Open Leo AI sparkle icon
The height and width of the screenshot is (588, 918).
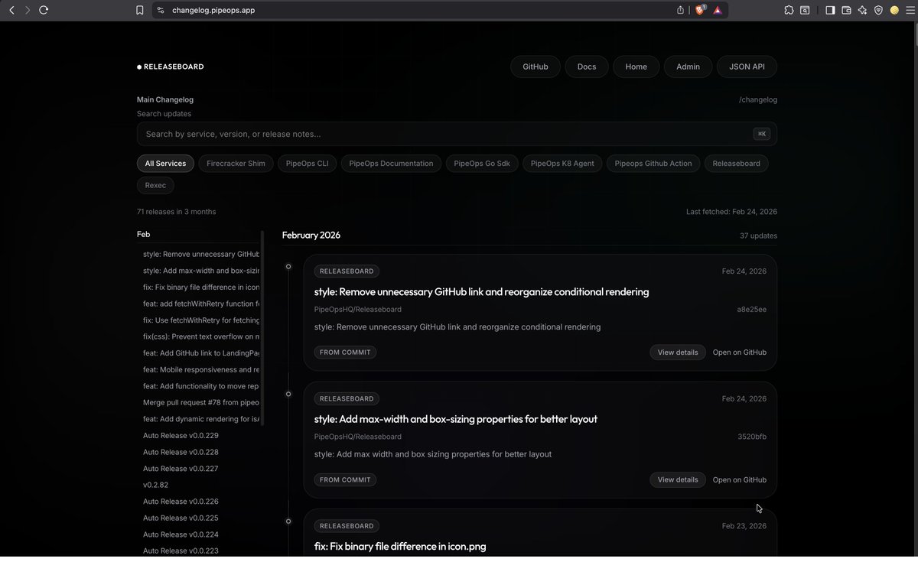coord(862,10)
